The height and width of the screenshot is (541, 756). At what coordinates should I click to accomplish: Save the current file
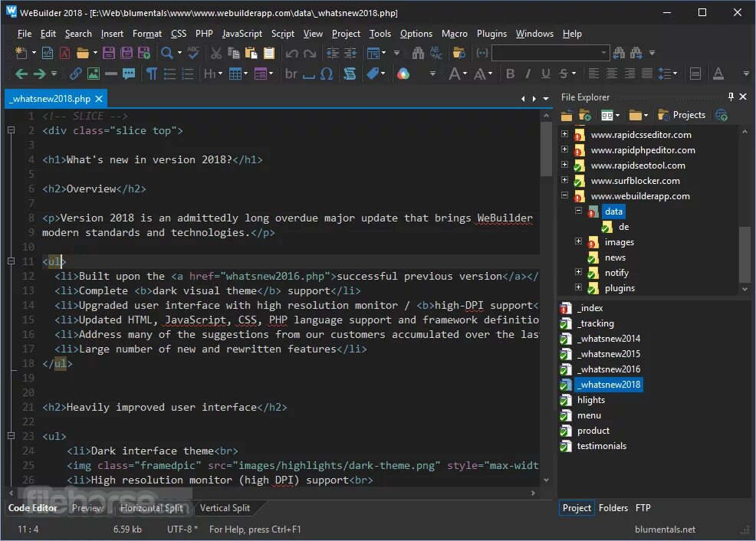coord(109,53)
